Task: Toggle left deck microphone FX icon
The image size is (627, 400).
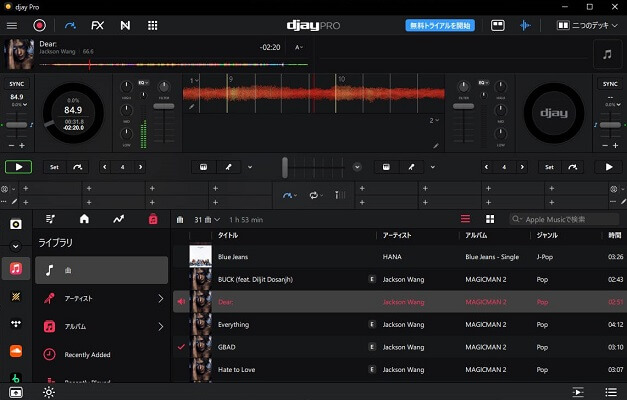Action: tap(228, 167)
